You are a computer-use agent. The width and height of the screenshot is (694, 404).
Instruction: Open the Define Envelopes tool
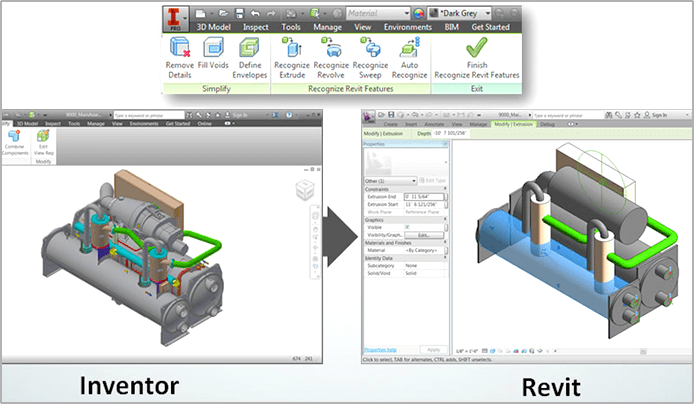[250, 58]
